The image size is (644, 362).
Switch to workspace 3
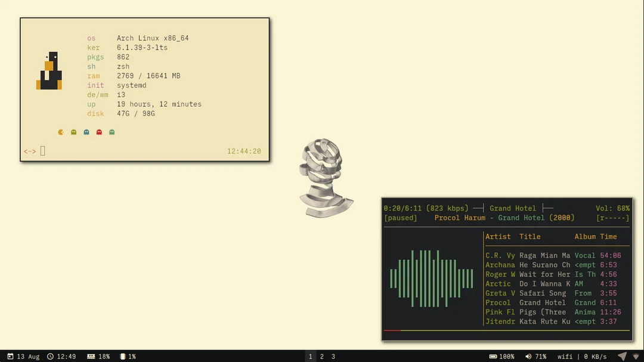pos(333,356)
